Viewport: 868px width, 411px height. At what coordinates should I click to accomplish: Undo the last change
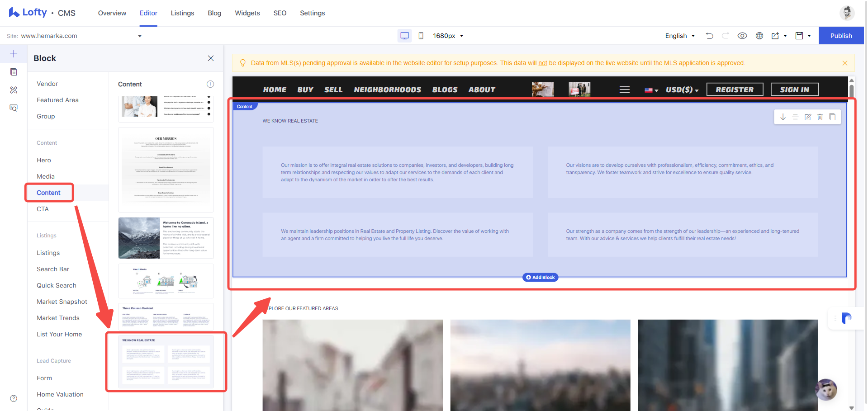click(710, 36)
